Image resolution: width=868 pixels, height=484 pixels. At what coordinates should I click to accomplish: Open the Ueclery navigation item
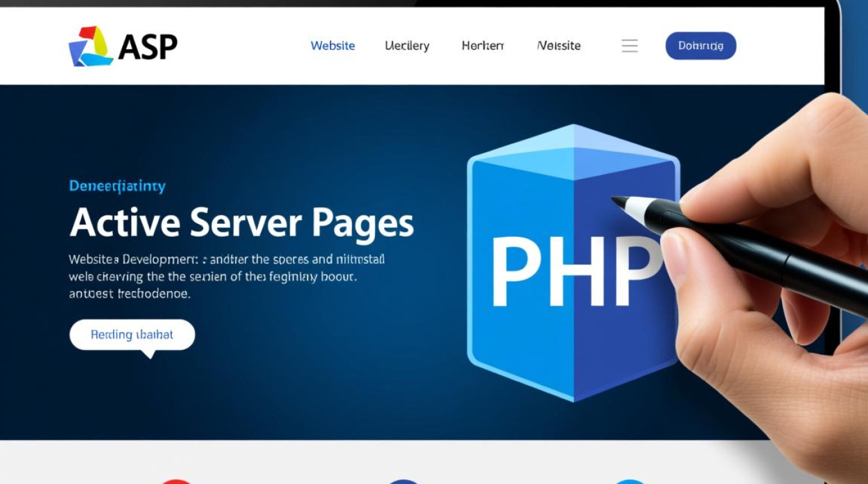(407, 46)
